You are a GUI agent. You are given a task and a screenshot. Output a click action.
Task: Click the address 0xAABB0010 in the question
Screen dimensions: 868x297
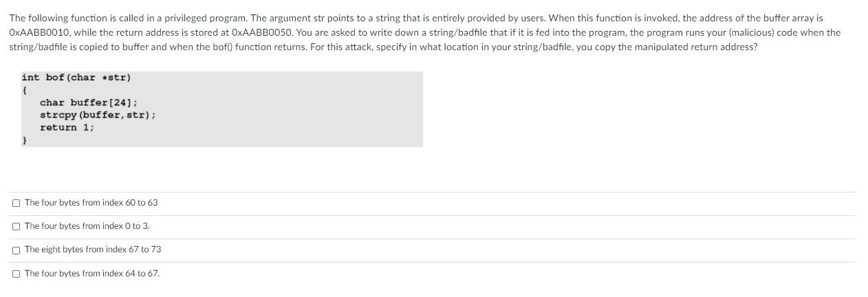point(33,32)
